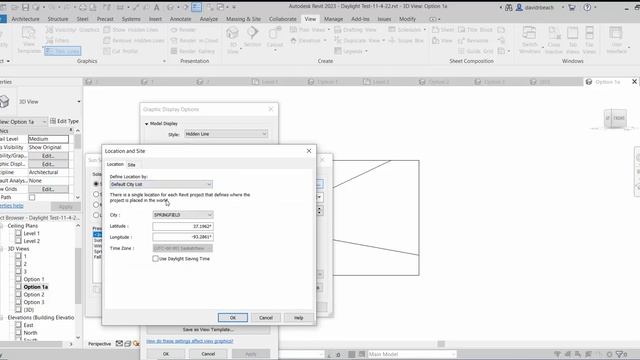Open the Style Hidden Line dropdown
Viewport: 640px width, 360px height.
pyautogui.click(x=226, y=134)
